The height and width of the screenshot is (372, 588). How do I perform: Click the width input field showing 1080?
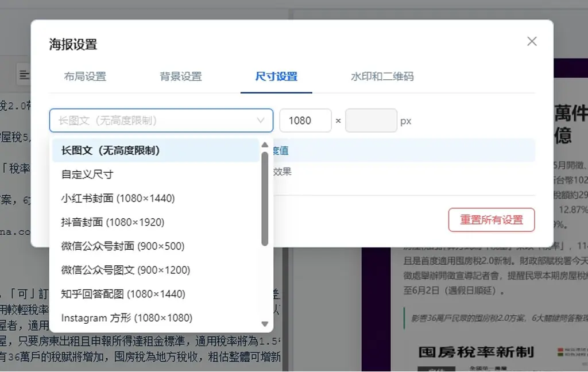305,121
